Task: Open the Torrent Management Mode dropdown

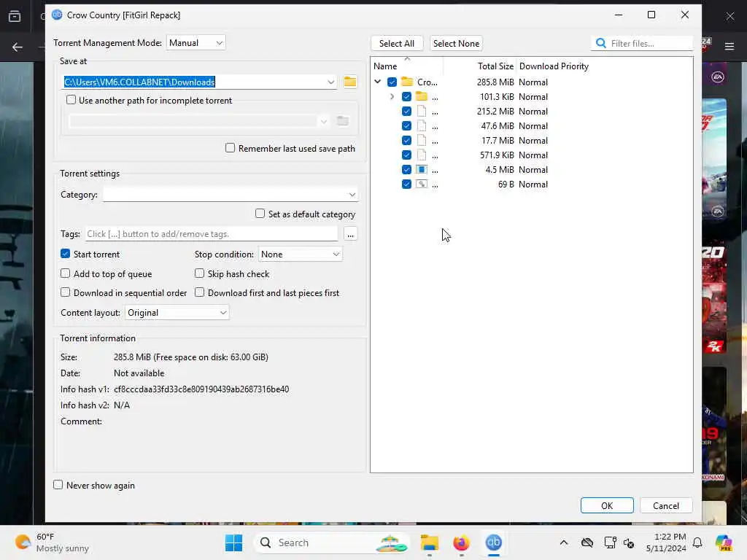Action: [x=196, y=43]
